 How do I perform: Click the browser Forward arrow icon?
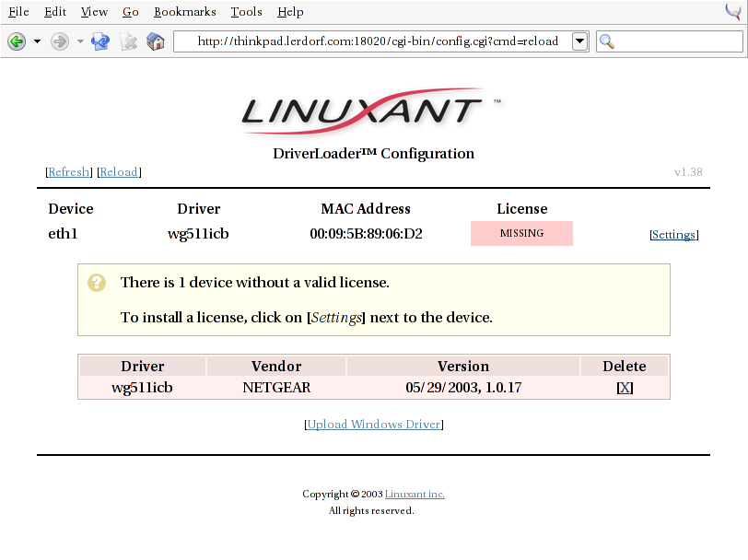[60, 41]
